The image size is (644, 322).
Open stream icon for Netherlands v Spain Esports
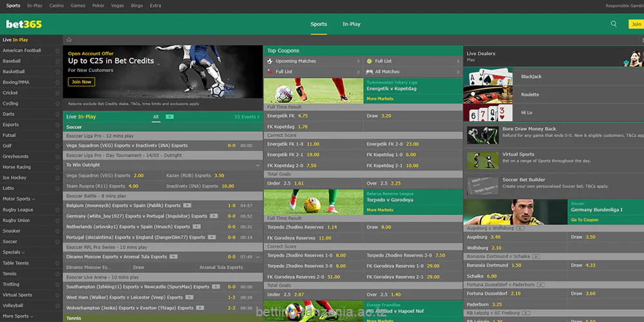196,227
